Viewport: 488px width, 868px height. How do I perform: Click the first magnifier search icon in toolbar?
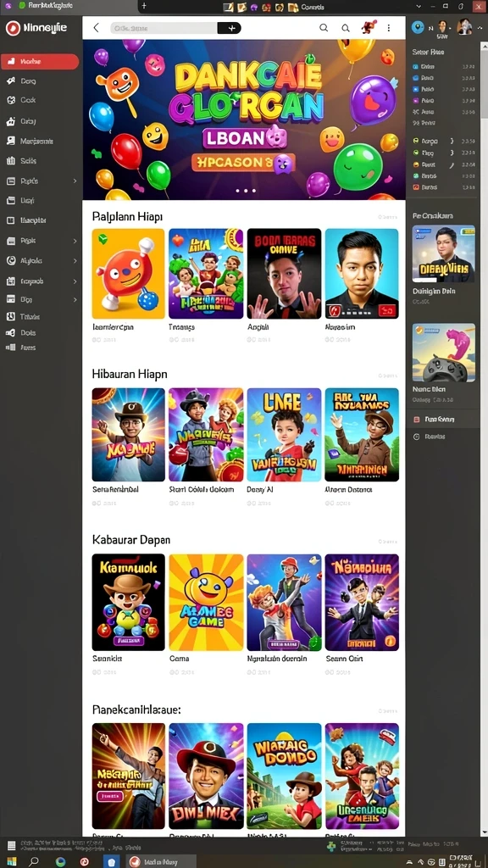tap(324, 28)
